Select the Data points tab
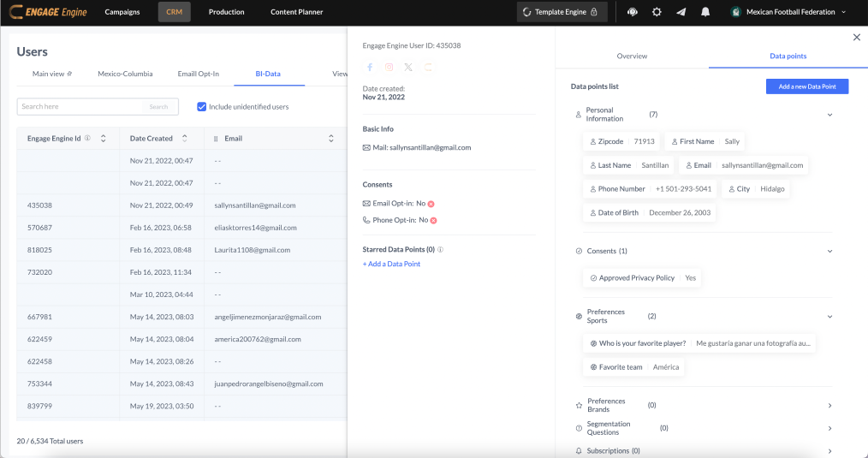Image resolution: width=868 pixels, height=458 pixels. pyautogui.click(x=788, y=56)
